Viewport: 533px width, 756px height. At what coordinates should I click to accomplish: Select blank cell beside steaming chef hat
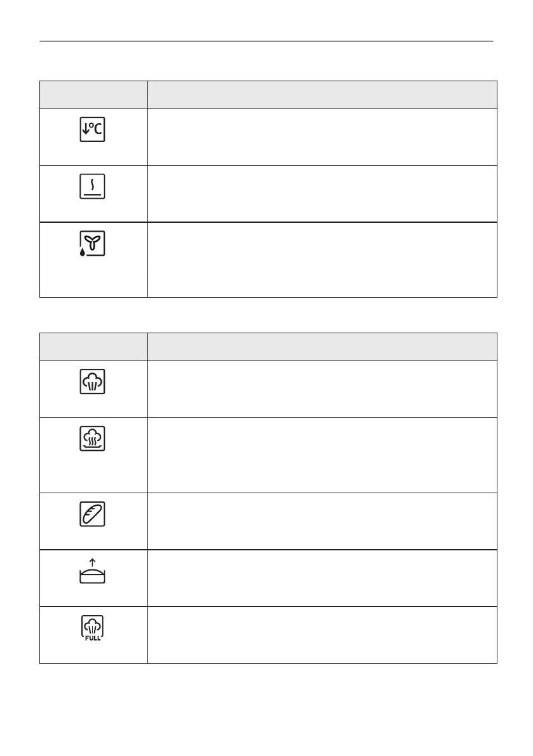322,455
